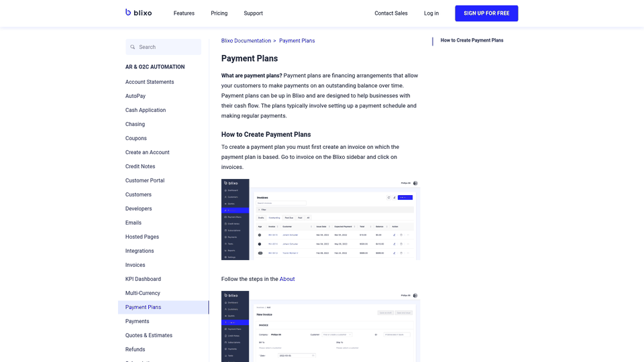Click the search magnifier icon
Viewport: 644px width, 362px height.
coord(133,47)
